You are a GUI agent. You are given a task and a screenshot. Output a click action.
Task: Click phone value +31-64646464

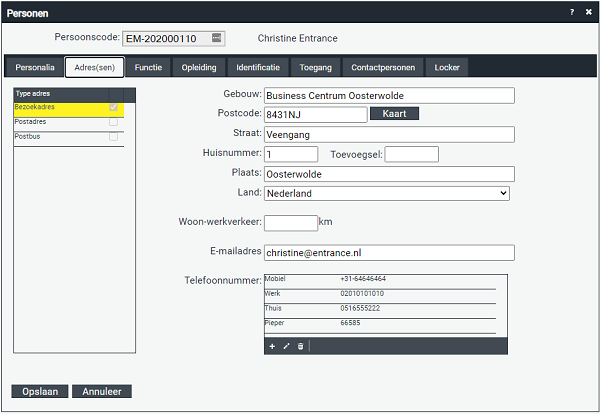tap(363, 279)
